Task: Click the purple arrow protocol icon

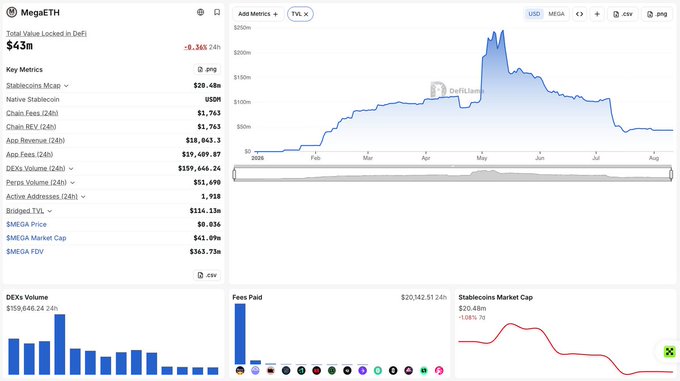Action: pyautogui.click(x=363, y=371)
